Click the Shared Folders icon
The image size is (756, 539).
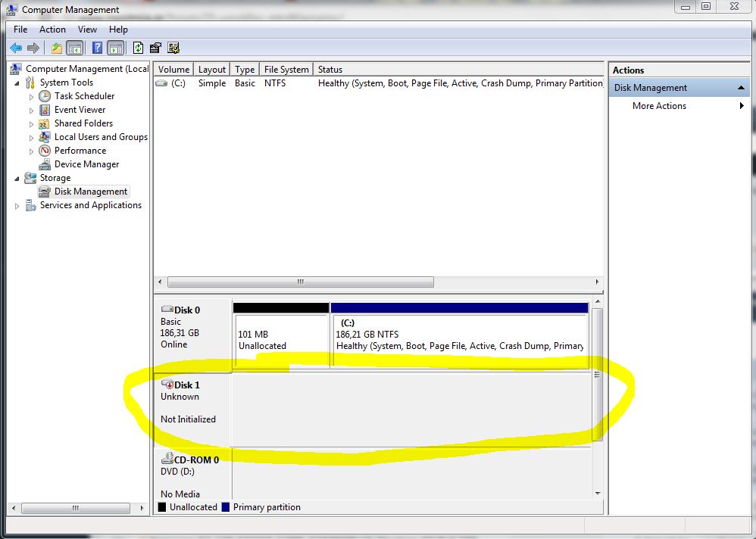(44, 124)
